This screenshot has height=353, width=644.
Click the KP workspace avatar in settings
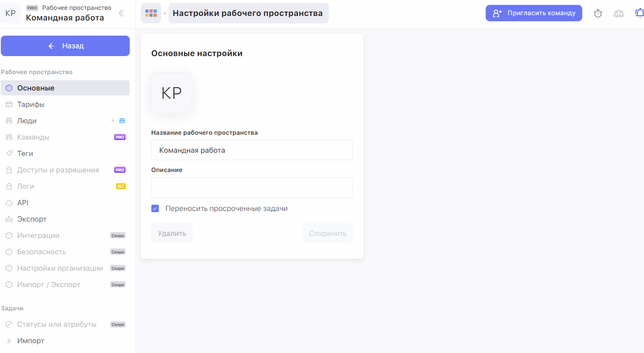coord(171,93)
